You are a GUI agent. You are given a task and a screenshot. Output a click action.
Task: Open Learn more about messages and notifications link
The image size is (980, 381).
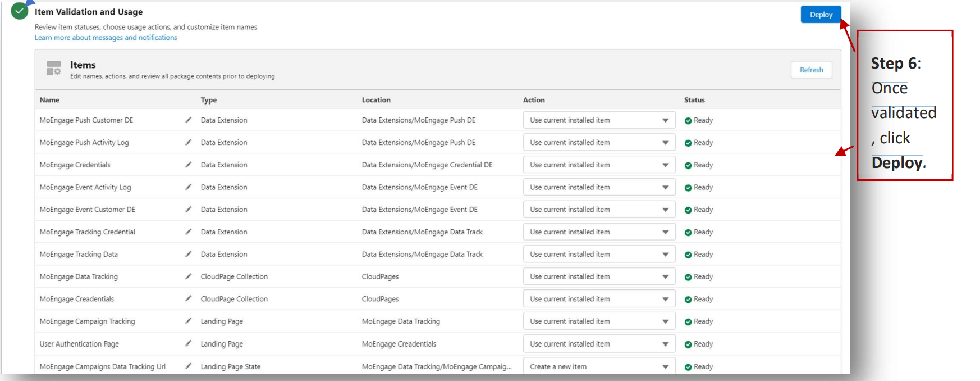click(x=106, y=38)
